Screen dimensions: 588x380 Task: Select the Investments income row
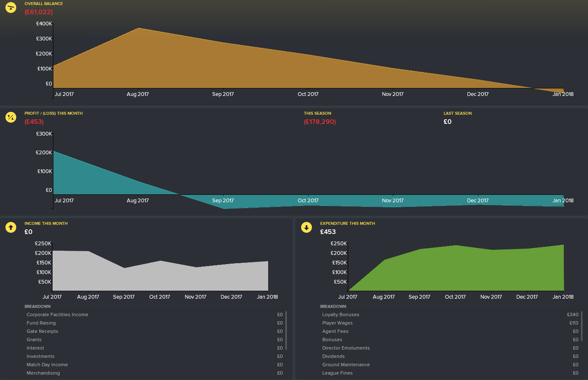click(155, 356)
